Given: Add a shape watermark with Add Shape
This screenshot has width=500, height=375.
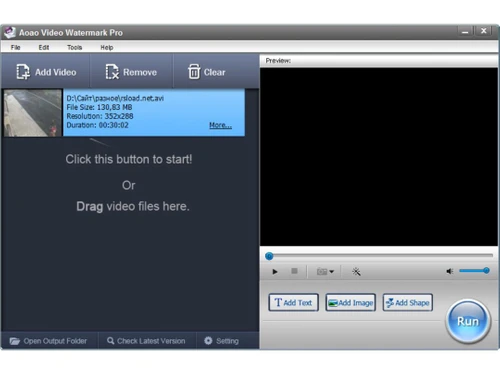Looking at the screenshot, I should point(408,302).
